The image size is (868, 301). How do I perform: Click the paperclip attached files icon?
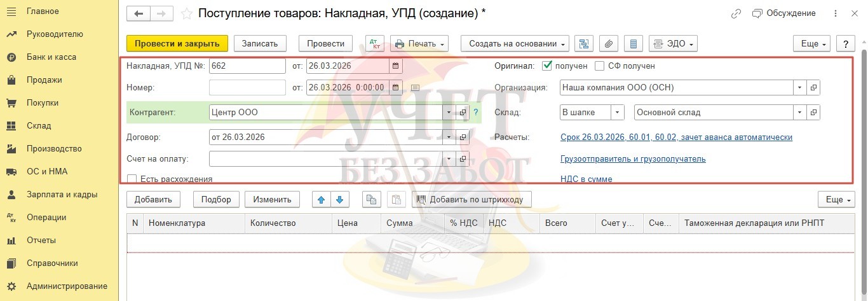608,43
